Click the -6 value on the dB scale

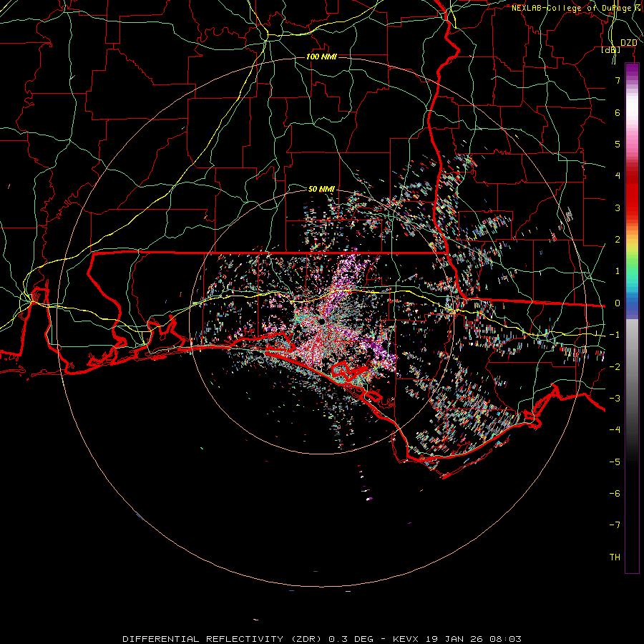pos(615,494)
